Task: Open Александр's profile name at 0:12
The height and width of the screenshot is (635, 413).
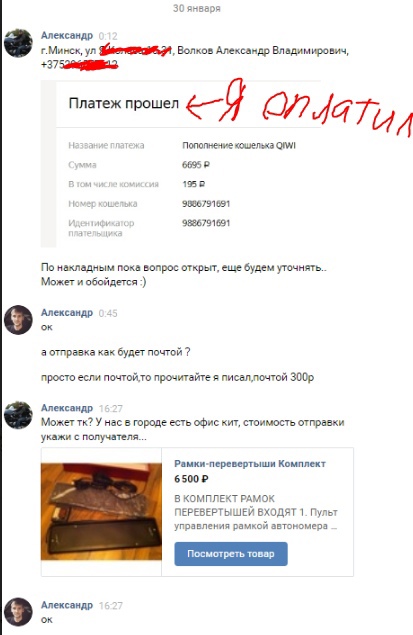Action: (x=67, y=36)
